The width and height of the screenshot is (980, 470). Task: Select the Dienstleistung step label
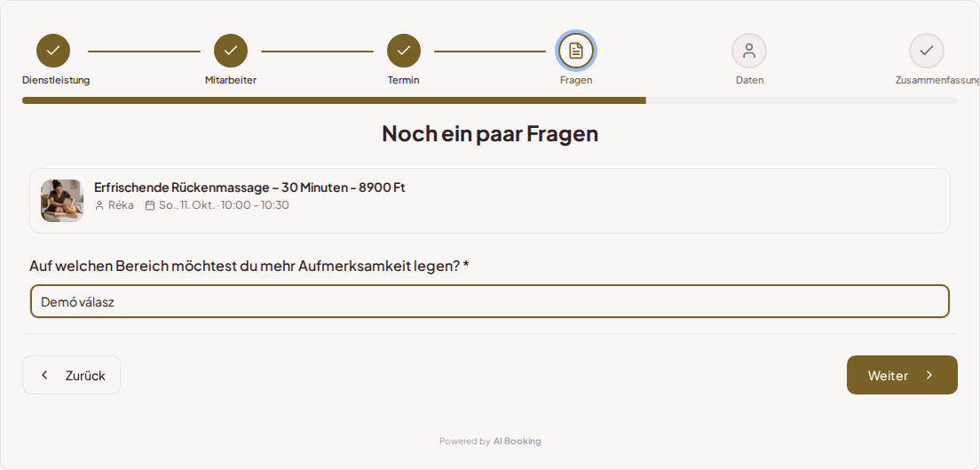click(x=56, y=80)
